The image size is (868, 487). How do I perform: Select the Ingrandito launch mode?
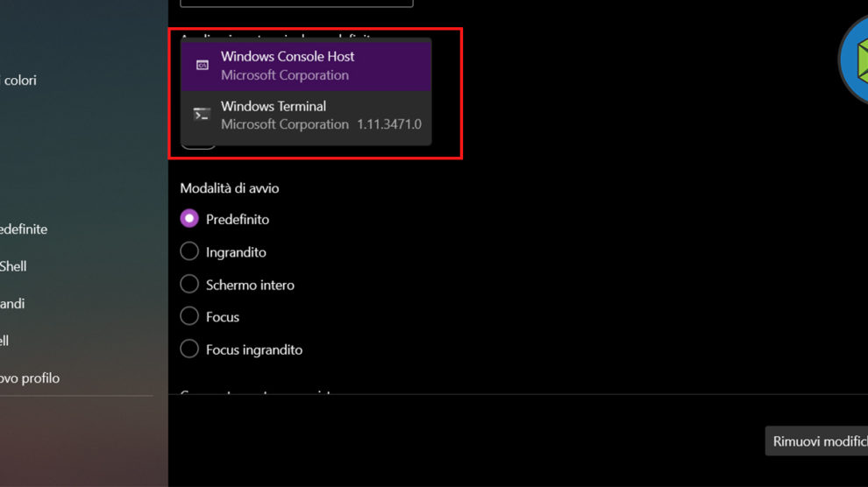click(x=189, y=252)
